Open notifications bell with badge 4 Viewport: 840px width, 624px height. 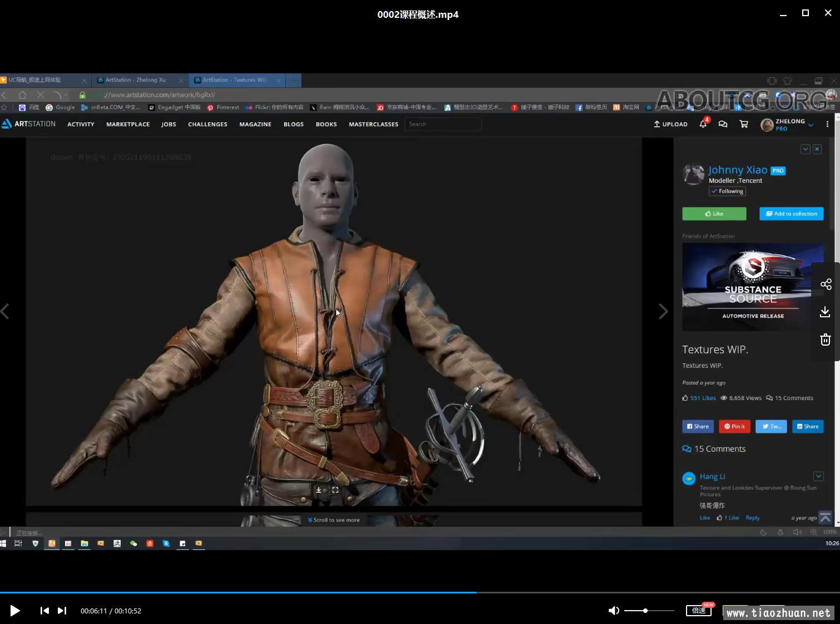click(x=703, y=123)
